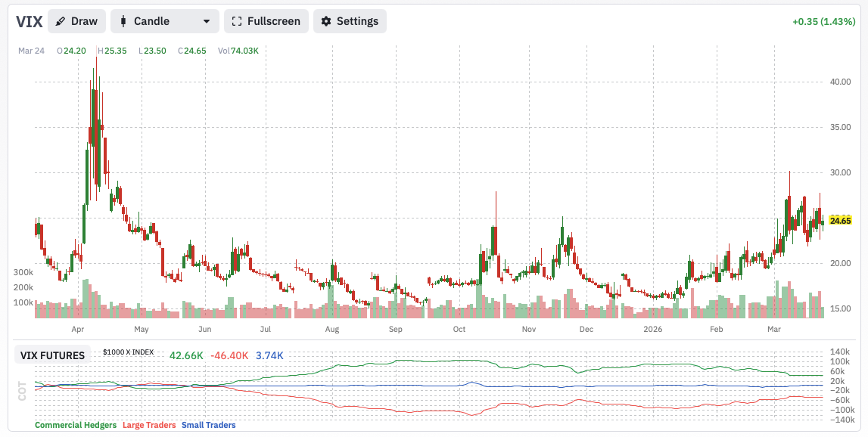
Task: Click the 2026 label on time axis
Action: tap(652, 329)
